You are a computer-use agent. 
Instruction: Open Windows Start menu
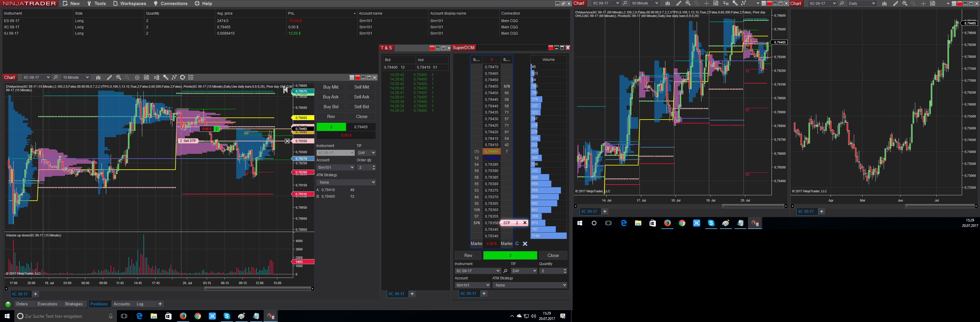pos(7,316)
